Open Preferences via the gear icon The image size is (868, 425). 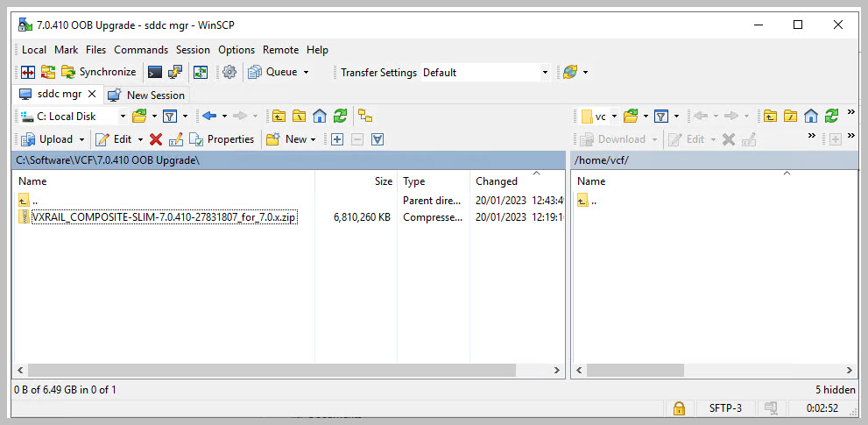point(229,72)
